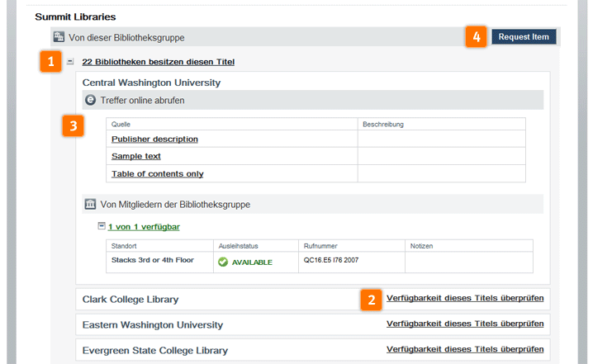Open the Sample text link

(x=136, y=156)
